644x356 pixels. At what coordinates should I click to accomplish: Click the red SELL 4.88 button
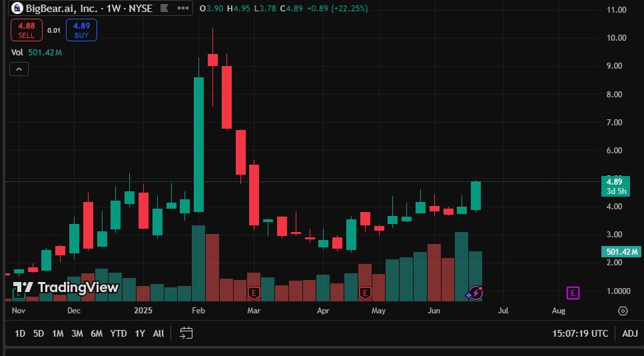tap(27, 30)
